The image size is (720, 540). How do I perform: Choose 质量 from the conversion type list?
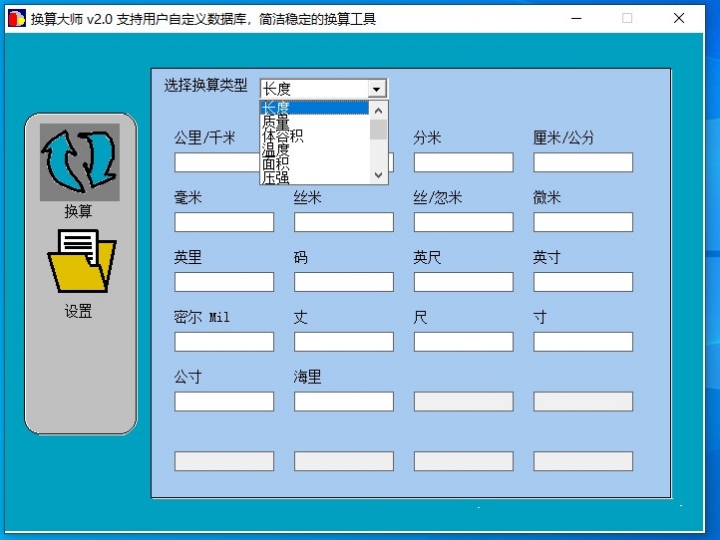coord(314,122)
